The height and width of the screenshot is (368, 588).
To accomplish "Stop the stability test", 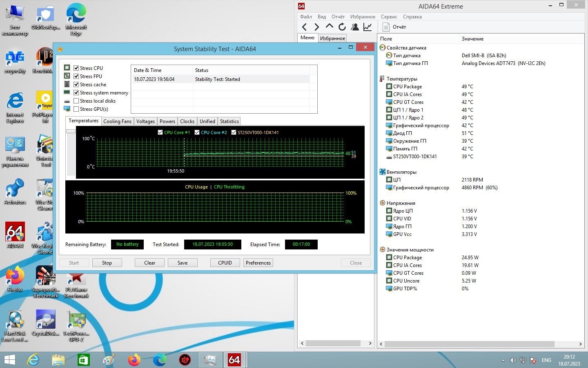I will [x=107, y=263].
